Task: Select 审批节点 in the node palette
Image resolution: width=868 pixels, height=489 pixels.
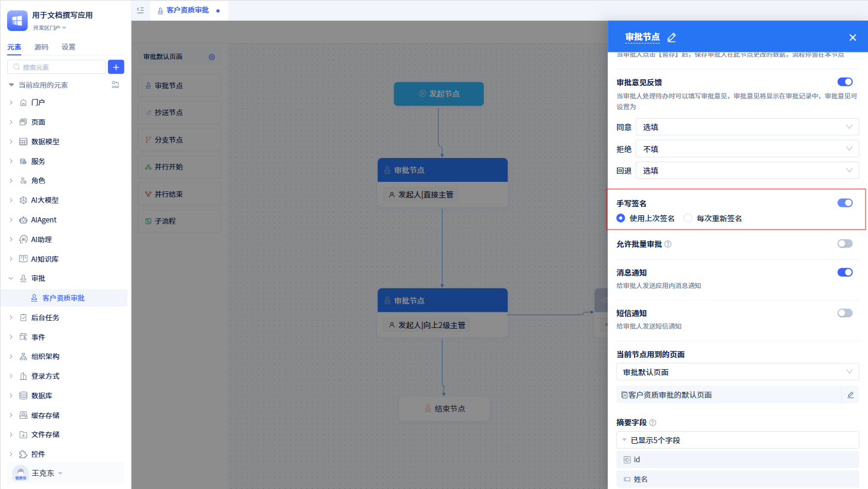Action: point(179,86)
